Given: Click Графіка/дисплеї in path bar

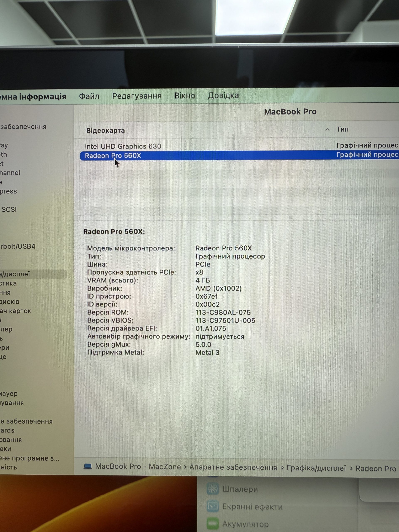Looking at the screenshot, I should 316,468.
